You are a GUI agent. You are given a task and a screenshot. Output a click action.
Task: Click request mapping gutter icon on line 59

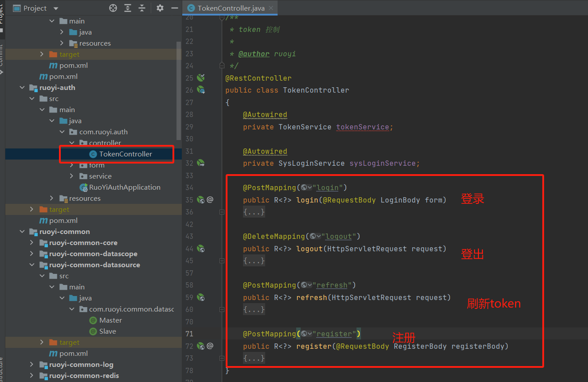201,297
